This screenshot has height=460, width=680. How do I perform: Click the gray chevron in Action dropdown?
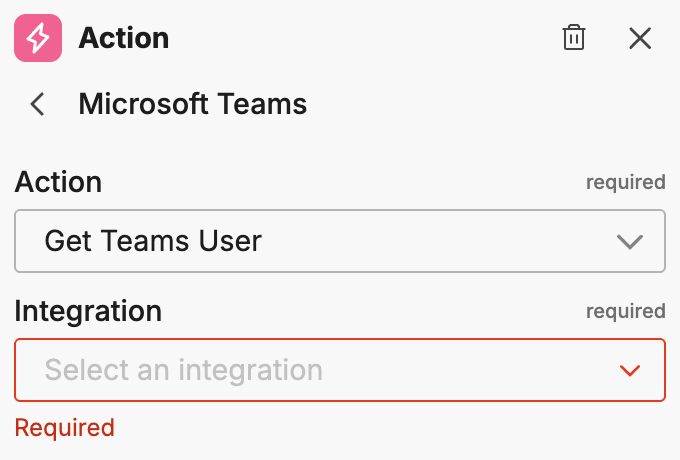(x=629, y=241)
